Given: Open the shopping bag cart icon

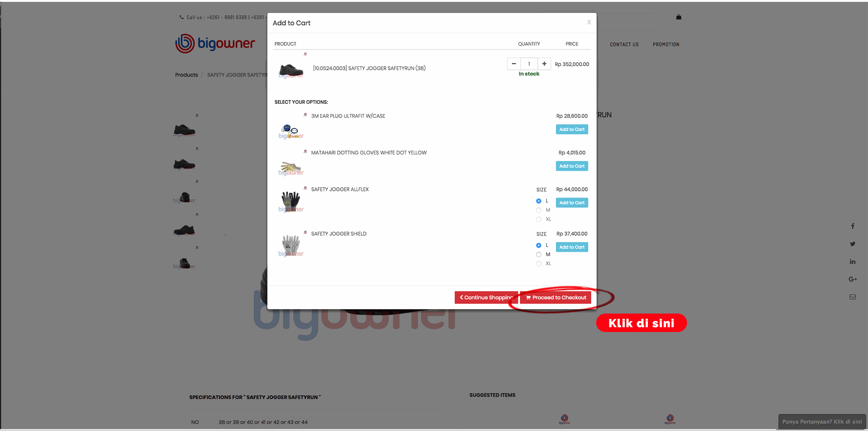Looking at the screenshot, I should [679, 17].
